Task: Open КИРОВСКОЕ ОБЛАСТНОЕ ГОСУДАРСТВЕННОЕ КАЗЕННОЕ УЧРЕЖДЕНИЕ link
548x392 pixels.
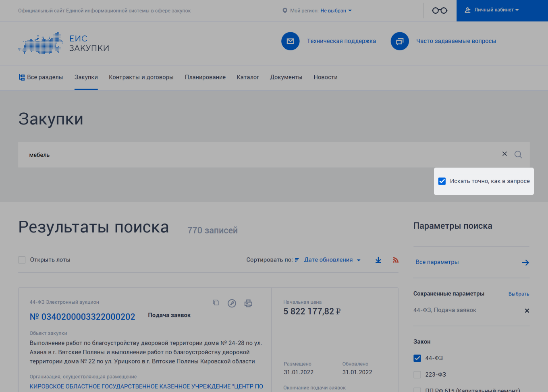Action: tap(146, 386)
